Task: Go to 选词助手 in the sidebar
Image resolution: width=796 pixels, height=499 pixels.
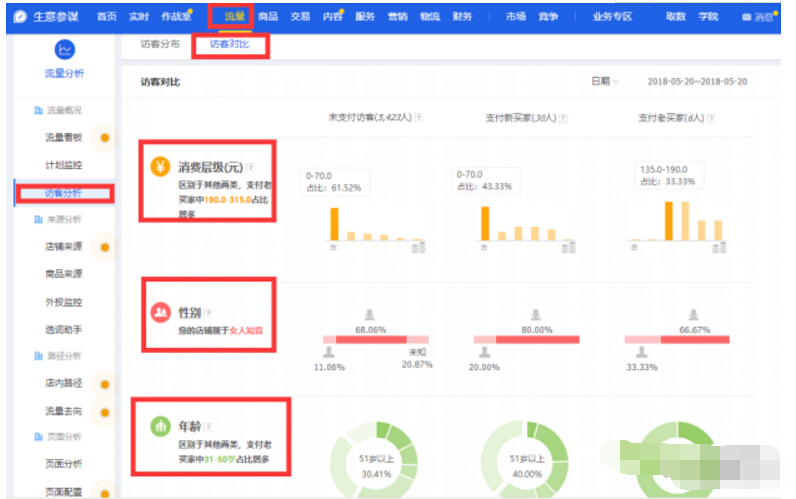Action: click(x=63, y=328)
